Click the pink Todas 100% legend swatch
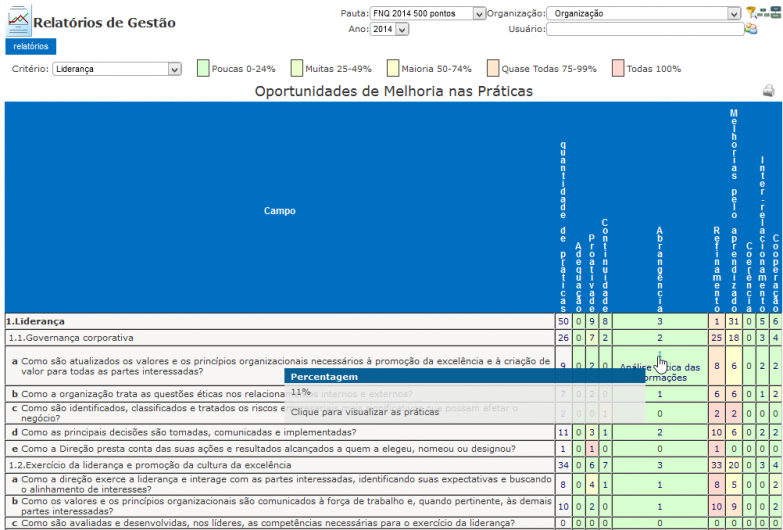The image size is (783, 530). tap(617, 68)
